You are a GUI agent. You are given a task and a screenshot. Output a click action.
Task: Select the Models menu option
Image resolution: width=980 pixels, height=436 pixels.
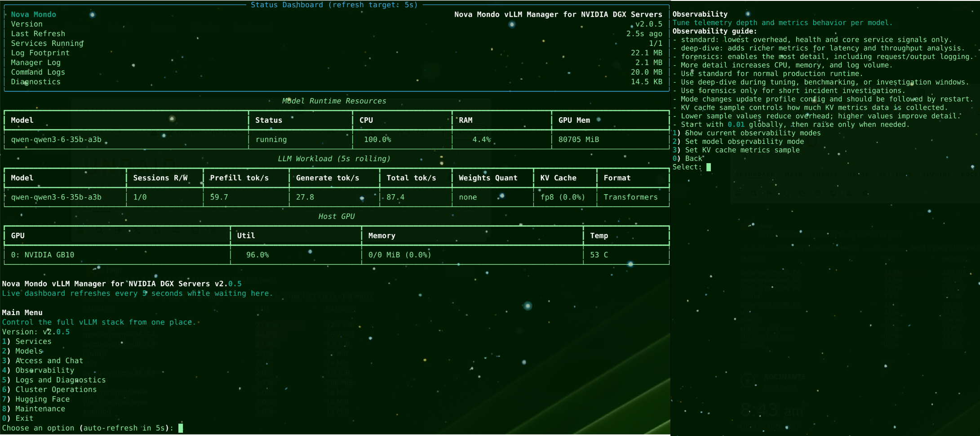pos(22,351)
